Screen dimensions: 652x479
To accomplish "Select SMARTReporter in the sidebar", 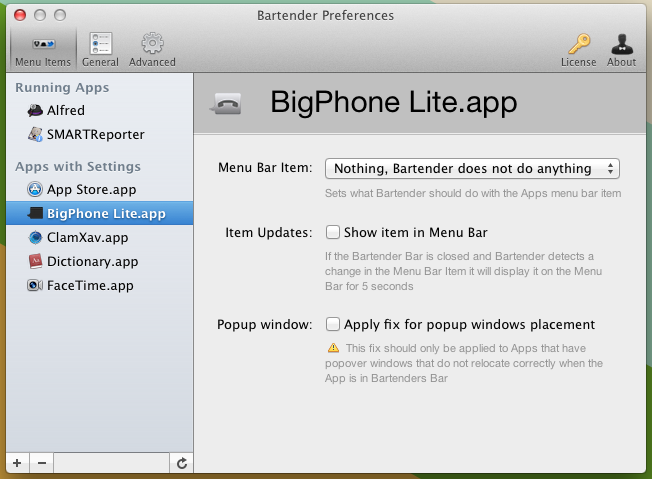I will coord(100,134).
